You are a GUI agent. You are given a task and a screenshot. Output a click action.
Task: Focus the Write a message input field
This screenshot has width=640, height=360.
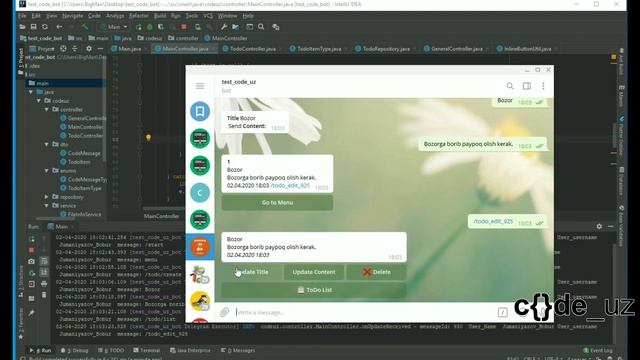point(363,312)
